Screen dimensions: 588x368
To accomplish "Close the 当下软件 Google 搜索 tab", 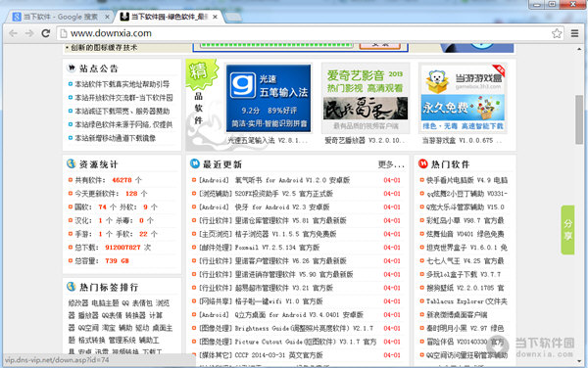I will (x=107, y=17).
